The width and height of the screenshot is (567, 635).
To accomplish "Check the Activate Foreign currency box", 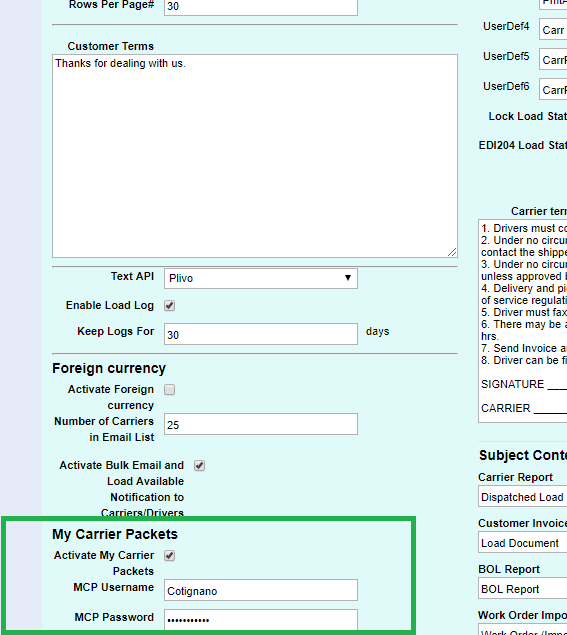I will point(169,390).
